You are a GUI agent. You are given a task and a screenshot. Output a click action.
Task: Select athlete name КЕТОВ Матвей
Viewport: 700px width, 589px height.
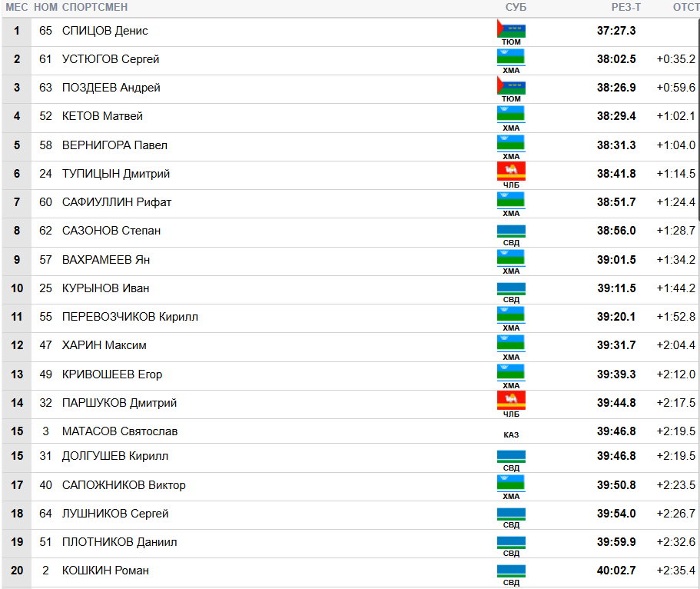pyautogui.click(x=102, y=116)
